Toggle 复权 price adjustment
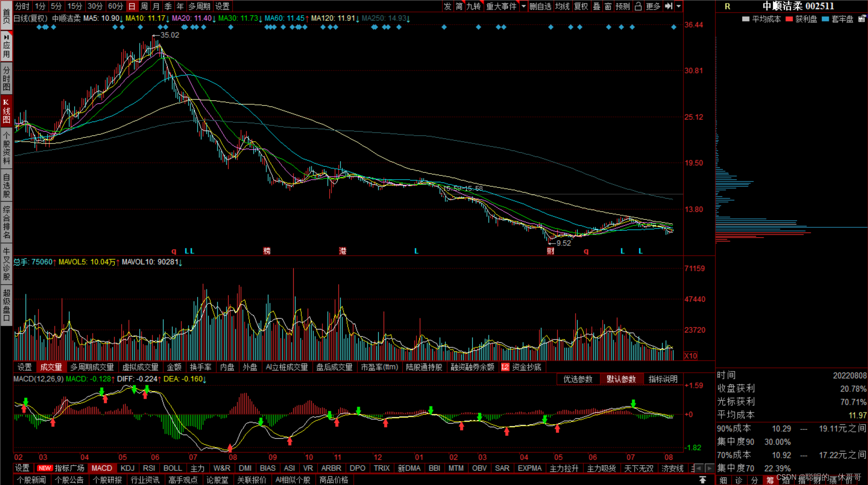This screenshot has height=485, width=868. click(581, 6)
